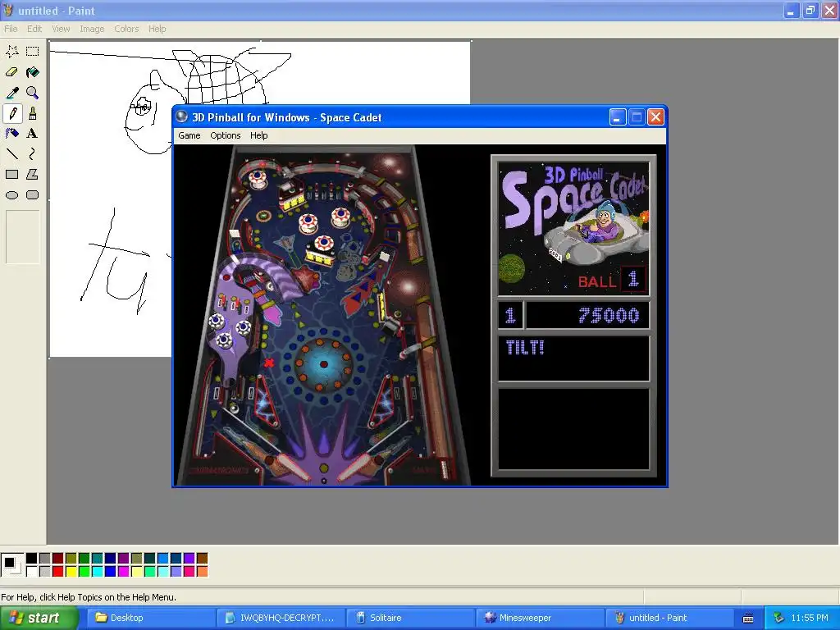Pick the cyan color swatch
The height and width of the screenshot is (630, 840).
point(97,572)
